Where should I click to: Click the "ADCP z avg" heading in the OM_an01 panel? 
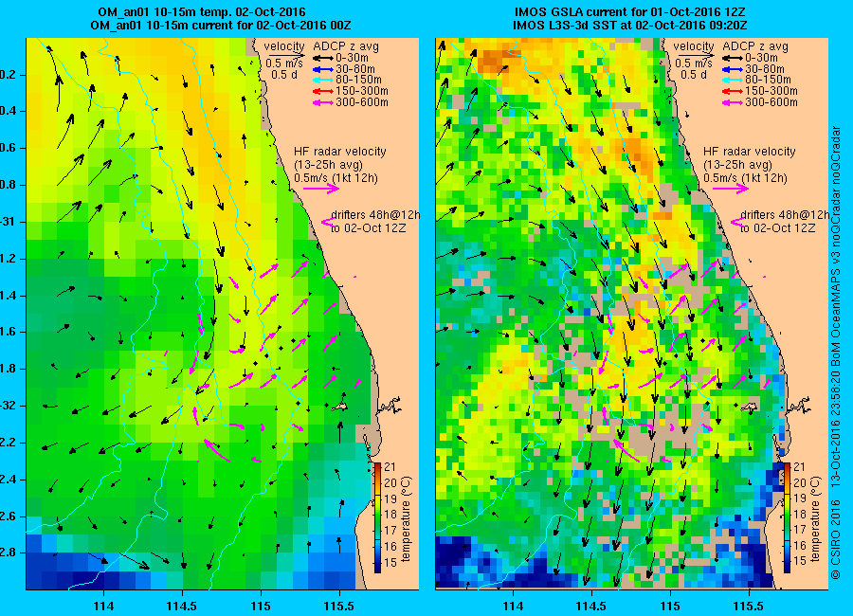346,46
